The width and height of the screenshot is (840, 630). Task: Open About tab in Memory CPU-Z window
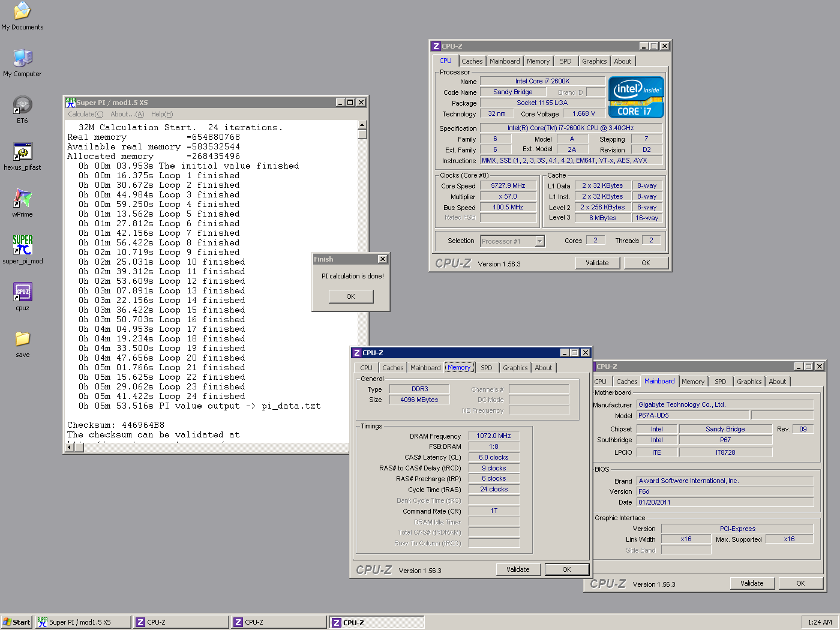(544, 368)
